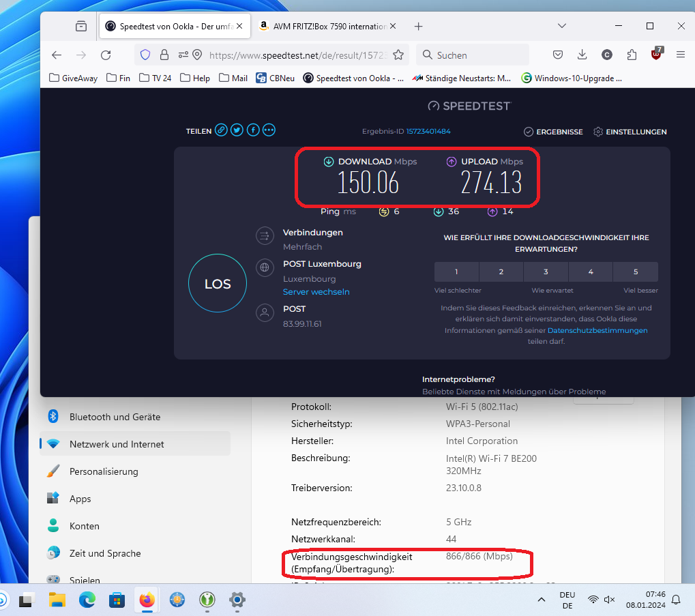Image resolution: width=695 pixels, height=616 pixels.
Task: Click the Verbindungen connections icon
Action: click(265, 236)
